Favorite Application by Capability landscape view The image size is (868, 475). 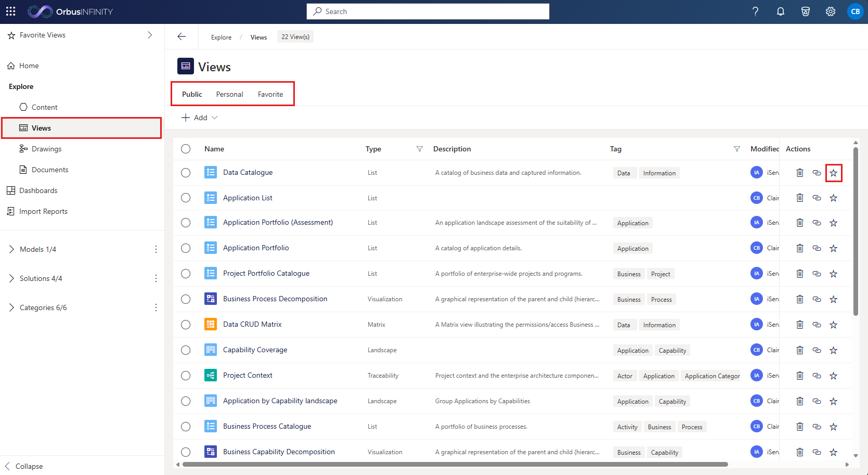click(834, 401)
